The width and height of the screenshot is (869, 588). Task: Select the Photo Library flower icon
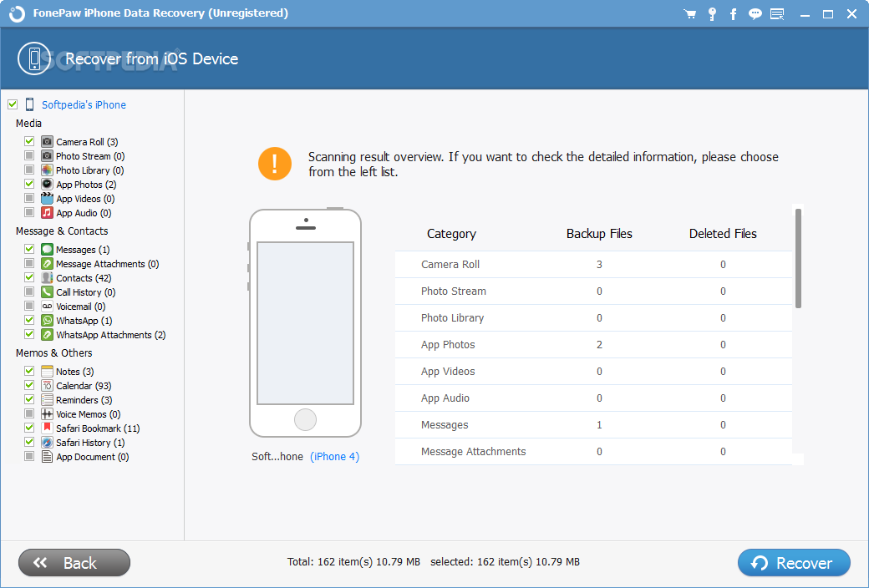click(x=47, y=170)
